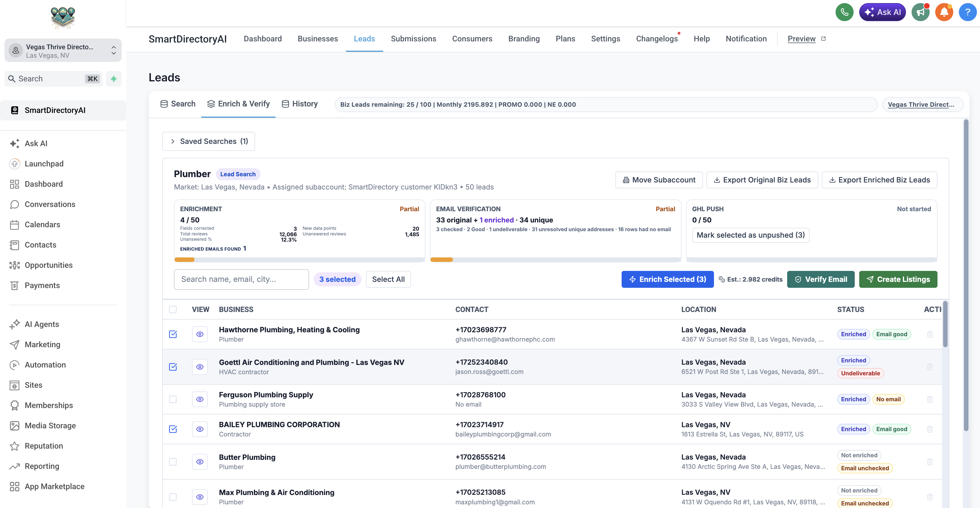The height and width of the screenshot is (508, 980).
Task: Open the Vegas Thrive Direct... subaccount selector
Action: coord(922,105)
